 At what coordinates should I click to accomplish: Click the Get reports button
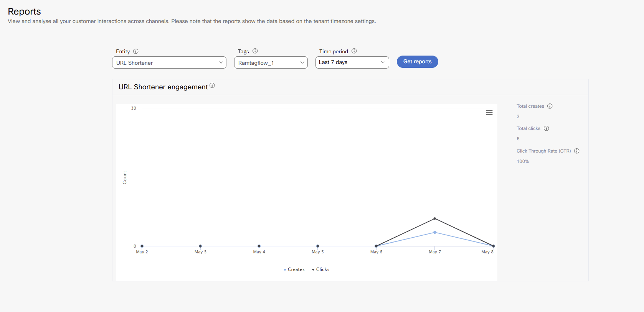[x=418, y=62]
